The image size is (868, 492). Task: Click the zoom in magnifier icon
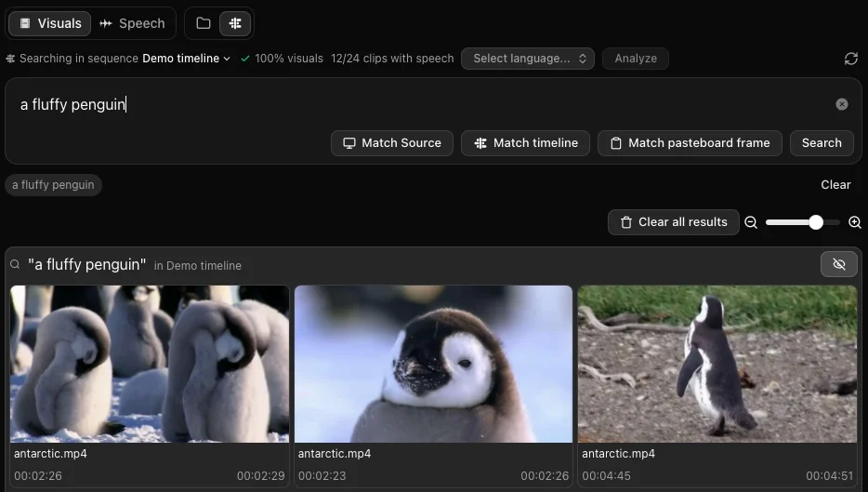click(855, 222)
